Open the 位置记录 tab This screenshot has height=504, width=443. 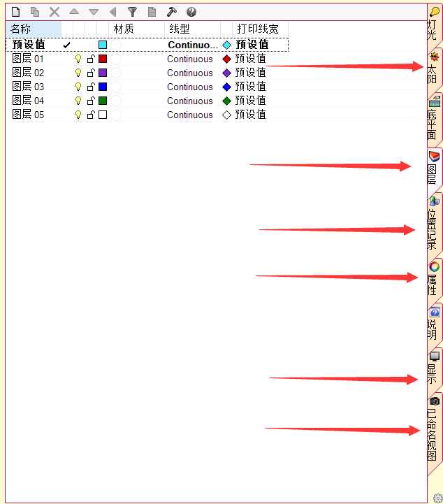[x=435, y=224]
